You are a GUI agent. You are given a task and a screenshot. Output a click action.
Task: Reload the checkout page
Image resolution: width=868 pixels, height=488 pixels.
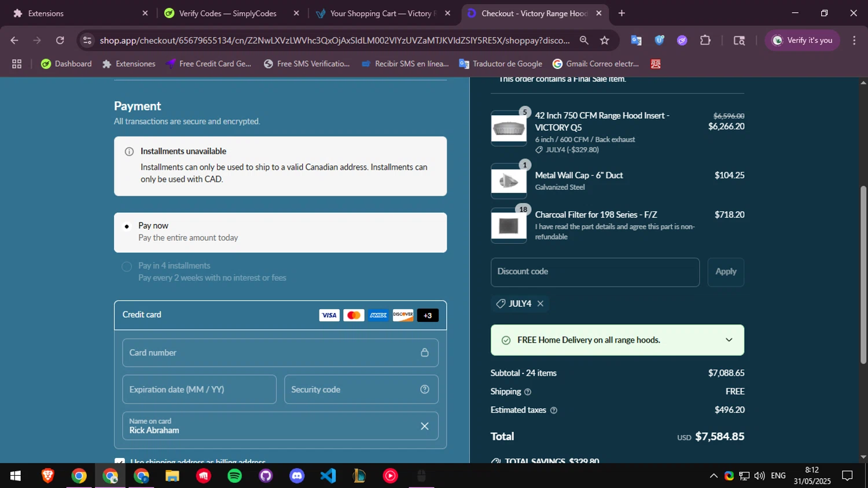pyautogui.click(x=60, y=41)
